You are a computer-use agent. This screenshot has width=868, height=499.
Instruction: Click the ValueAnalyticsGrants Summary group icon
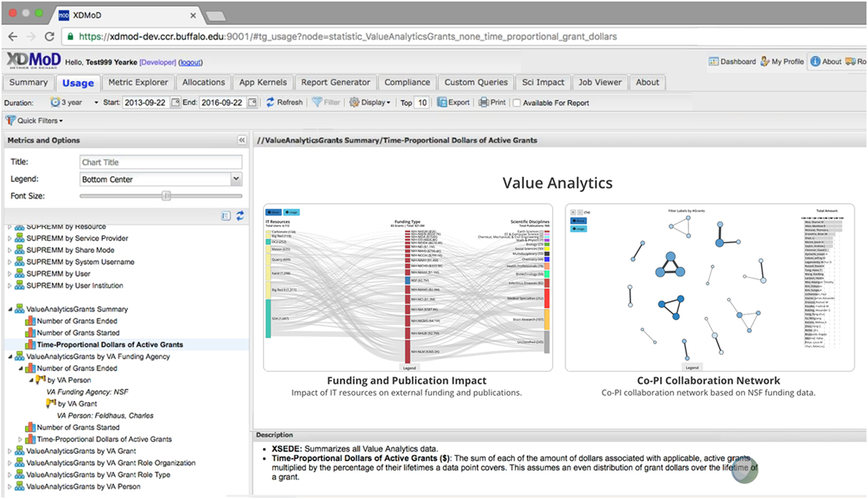pos(20,309)
